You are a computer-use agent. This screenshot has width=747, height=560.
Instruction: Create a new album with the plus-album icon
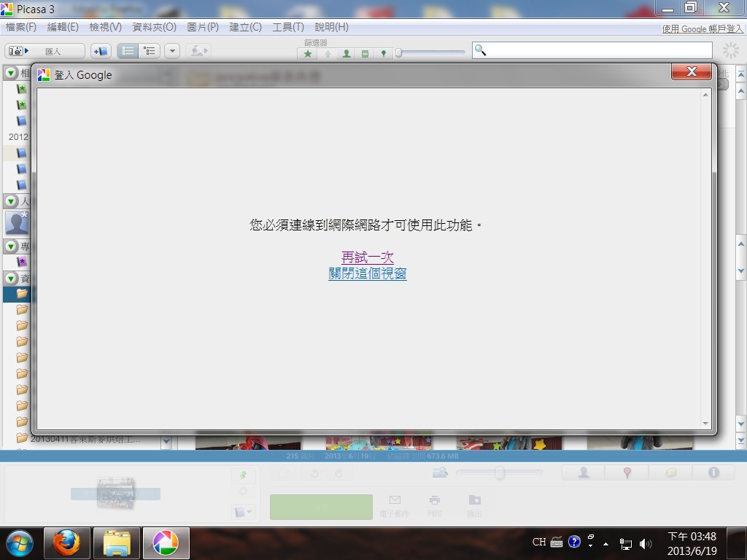coord(101,51)
